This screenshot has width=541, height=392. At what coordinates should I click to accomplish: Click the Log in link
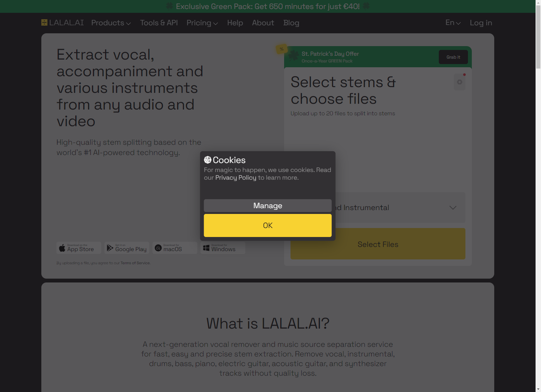click(481, 23)
